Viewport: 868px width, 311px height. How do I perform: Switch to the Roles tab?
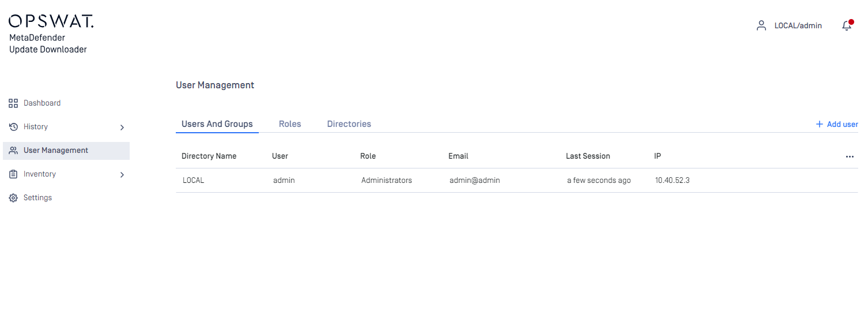pos(290,124)
